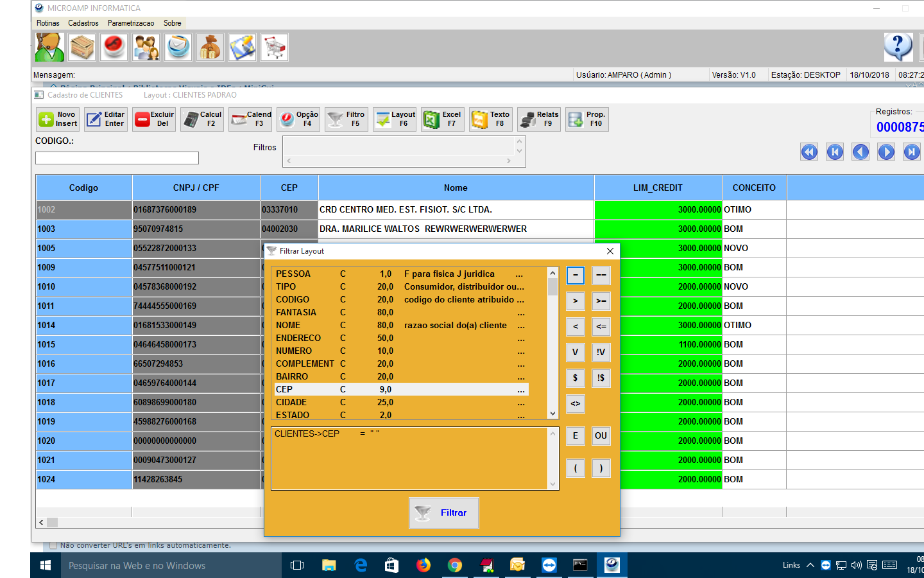The width and height of the screenshot is (924, 578).
Task: Click the shopping cart icon in top toolbar
Action: 275,48
